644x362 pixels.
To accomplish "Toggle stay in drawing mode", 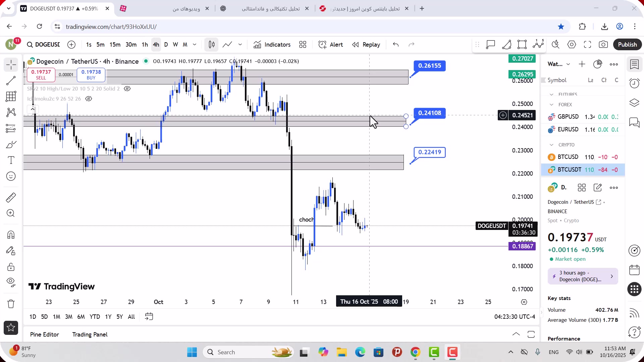I will tap(11, 251).
